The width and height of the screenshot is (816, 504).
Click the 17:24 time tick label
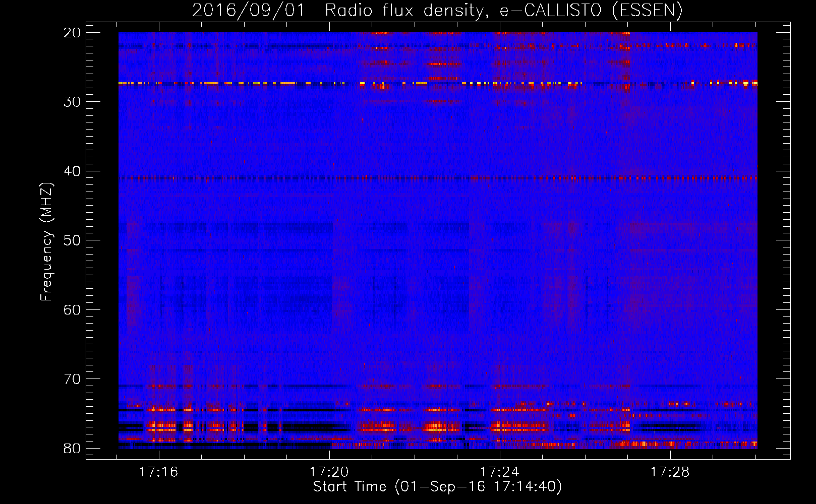point(499,472)
